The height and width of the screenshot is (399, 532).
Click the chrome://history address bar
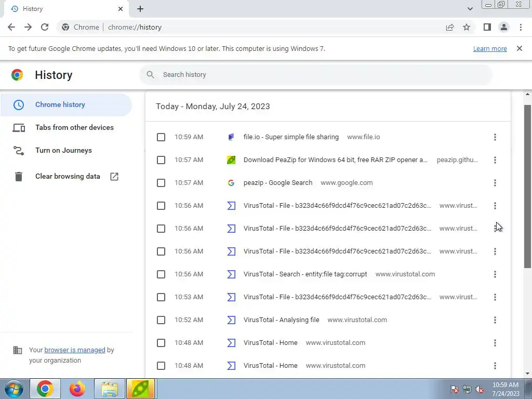click(x=251, y=27)
